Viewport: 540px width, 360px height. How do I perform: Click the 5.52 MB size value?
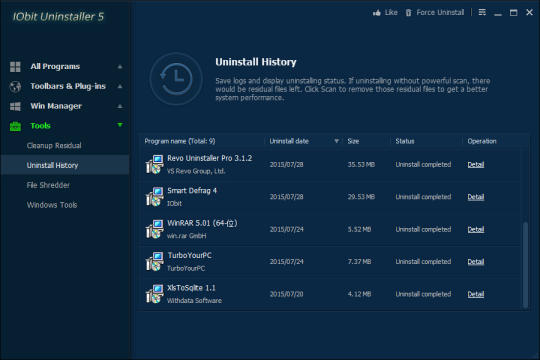pos(359,229)
